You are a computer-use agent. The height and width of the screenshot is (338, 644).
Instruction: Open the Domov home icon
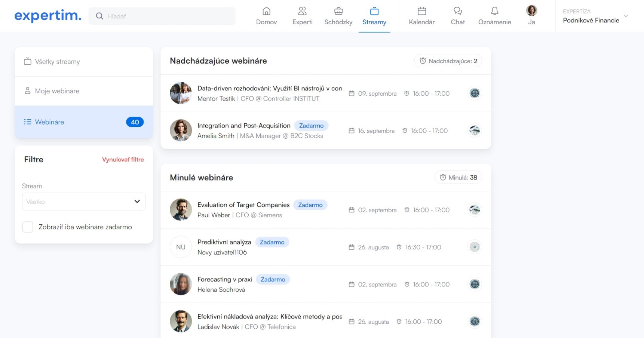pyautogui.click(x=266, y=11)
